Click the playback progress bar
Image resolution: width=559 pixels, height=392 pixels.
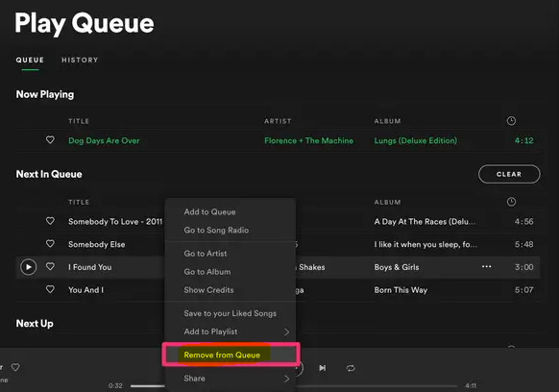(x=293, y=385)
